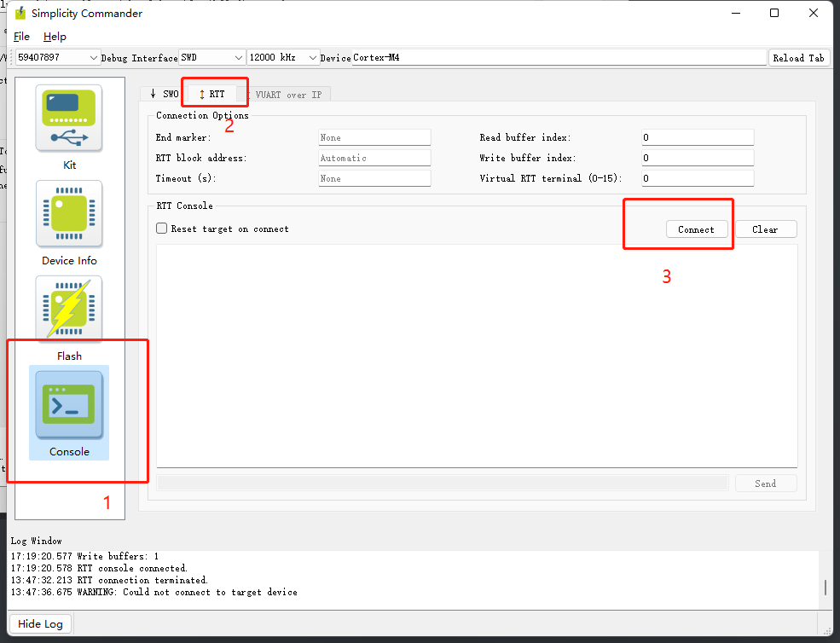Click the Simplicity Commander title bar icon
This screenshot has height=643, width=840.
[x=20, y=13]
